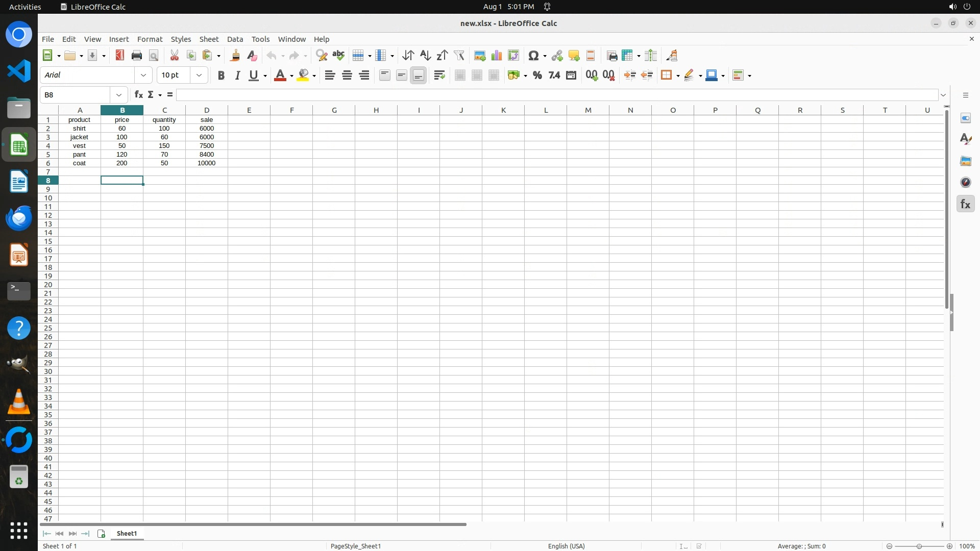
Task: Open the AutoFilter tool
Action: pyautogui.click(x=459, y=56)
